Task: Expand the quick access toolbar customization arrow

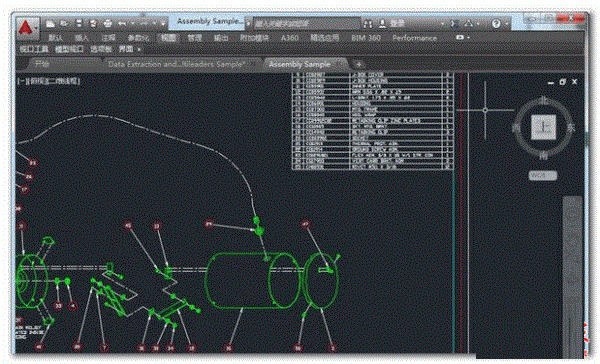Action: [x=163, y=24]
